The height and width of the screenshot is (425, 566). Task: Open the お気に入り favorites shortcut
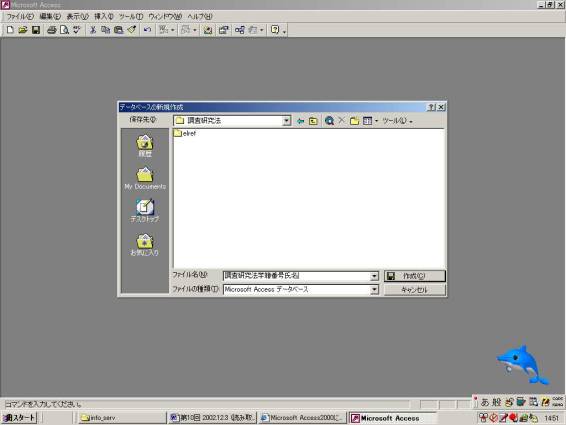(145, 245)
